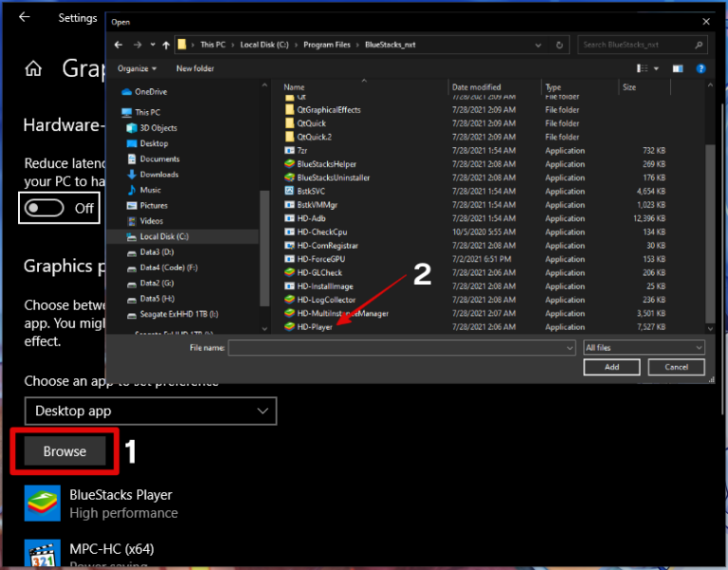This screenshot has width=728, height=570.
Task: Open the Desktop app dropdown in Settings
Action: [151, 411]
